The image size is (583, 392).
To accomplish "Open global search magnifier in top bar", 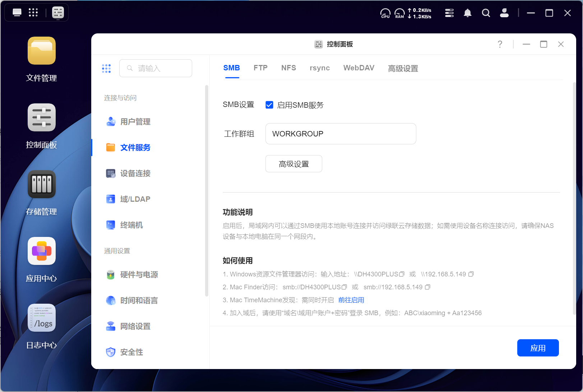I will 486,13.
